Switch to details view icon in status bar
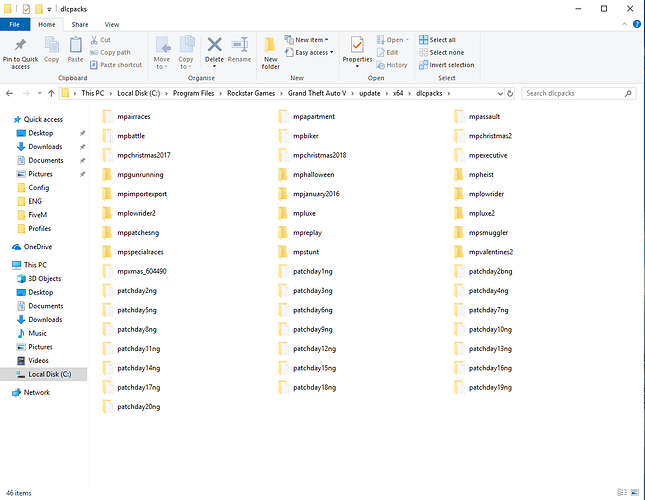Screen dimensions: 645x500 [622, 492]
